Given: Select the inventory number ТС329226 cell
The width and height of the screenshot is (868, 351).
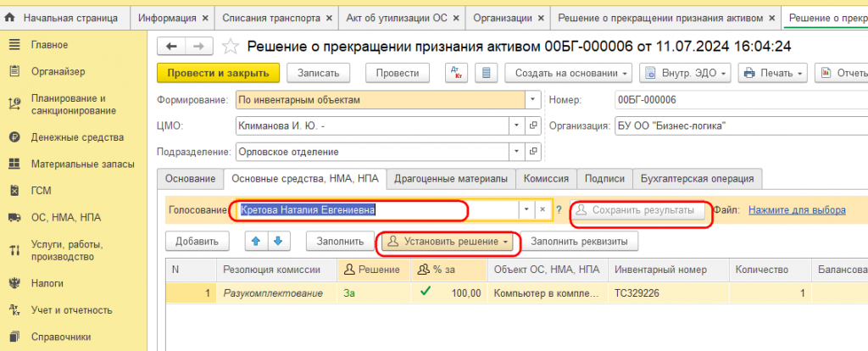Looking at the screenshot, I should coord(669,293).
